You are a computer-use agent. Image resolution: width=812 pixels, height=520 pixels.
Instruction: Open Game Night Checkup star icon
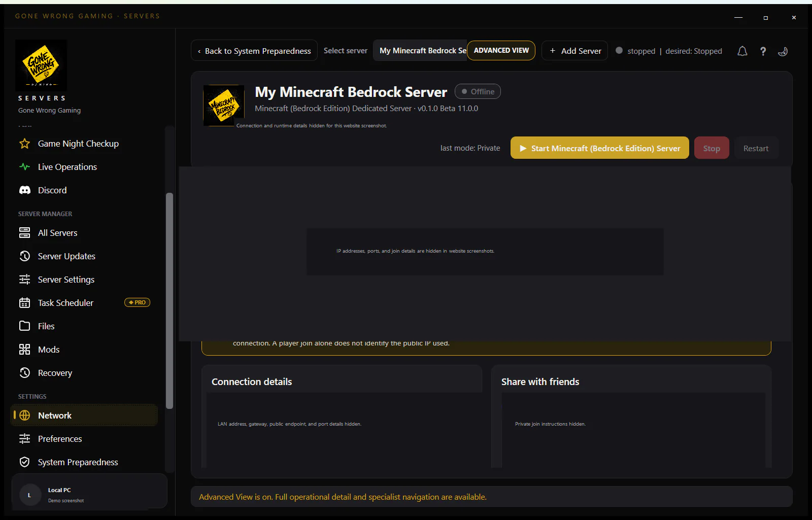24,144
